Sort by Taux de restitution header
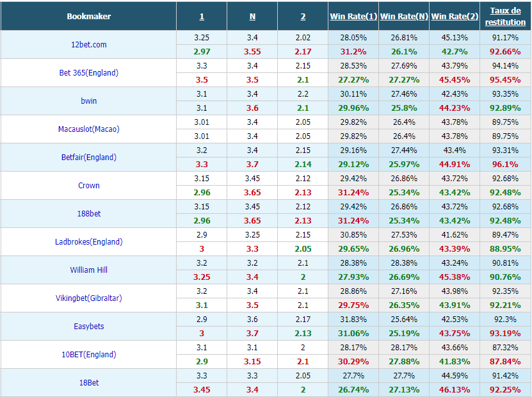 pyautogui.click(x=505, y=16)
